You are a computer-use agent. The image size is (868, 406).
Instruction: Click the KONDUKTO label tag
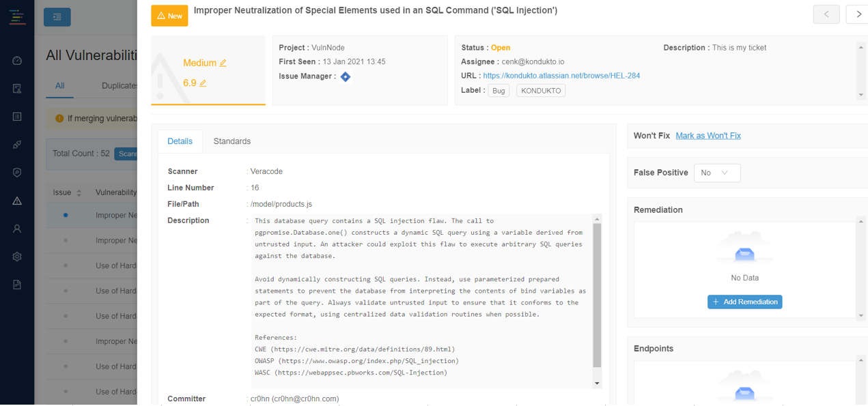pos(541,91)
